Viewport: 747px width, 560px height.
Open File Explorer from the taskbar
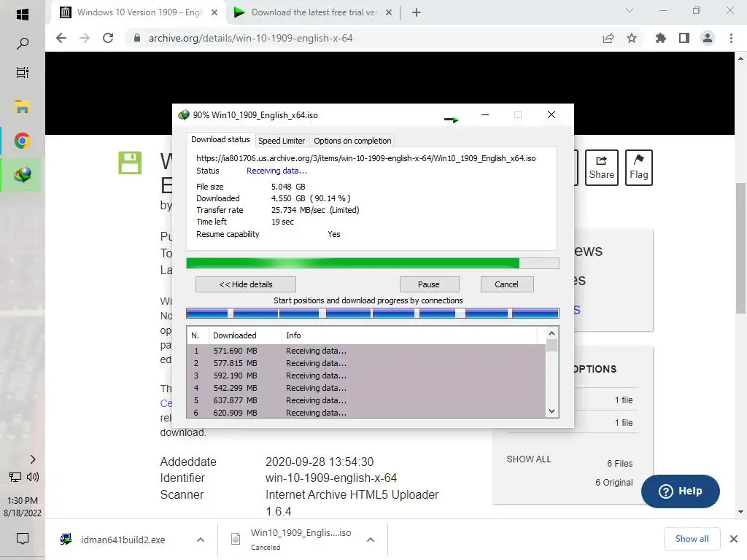(23, 107)
